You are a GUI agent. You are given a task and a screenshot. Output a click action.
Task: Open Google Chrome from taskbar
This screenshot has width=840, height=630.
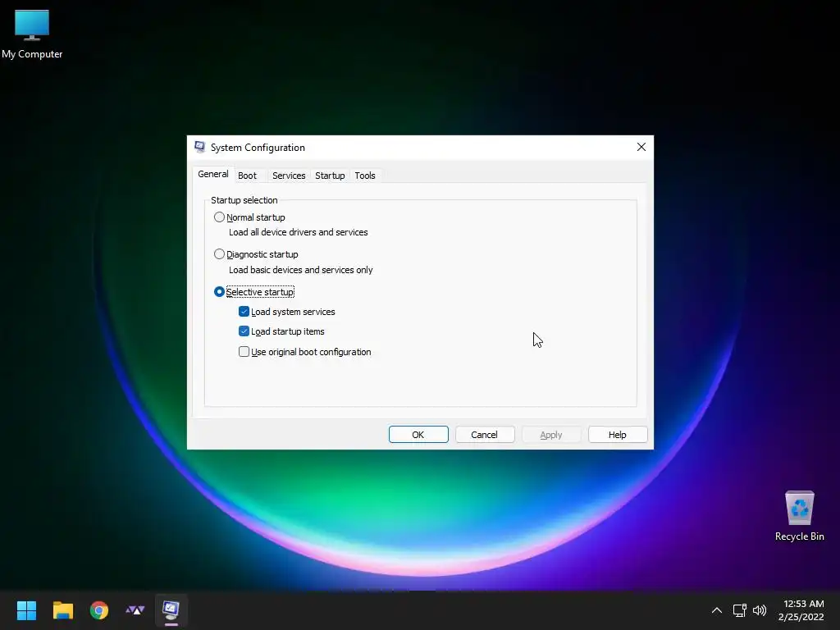pyautogui.click(x=99, y=610)
